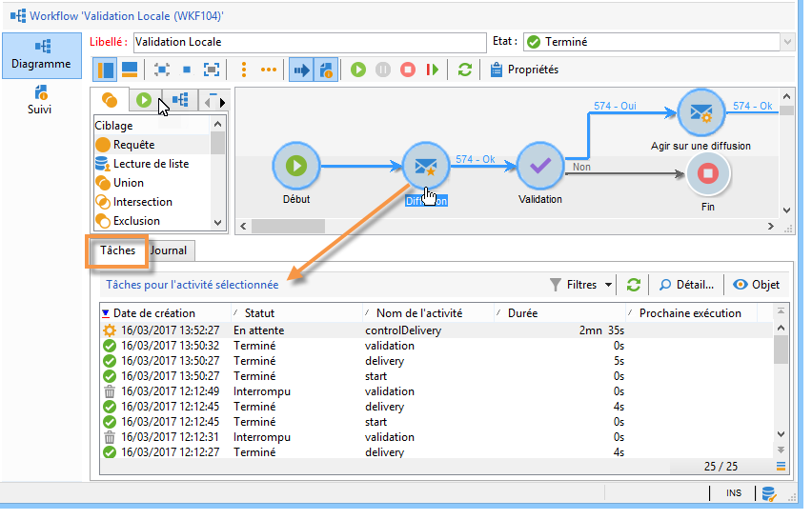Click the reset zoom small-square icon

[187, 70]
